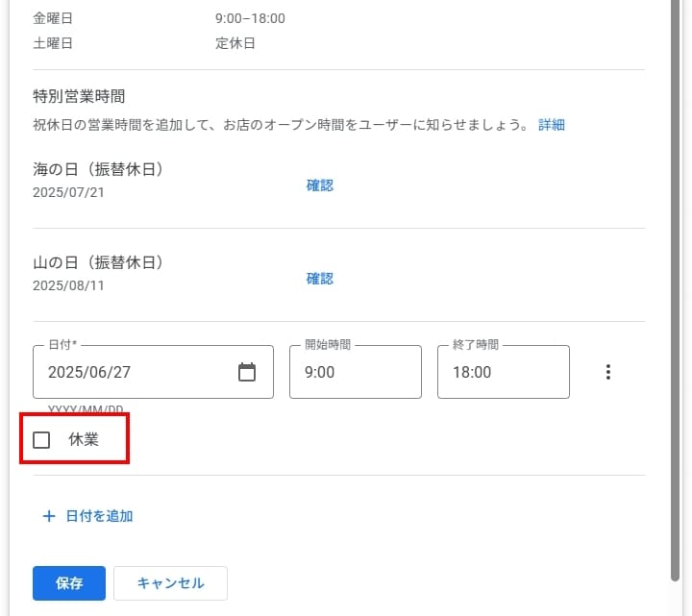
Task: Open the 詳細 link
Action: pyautogui.click(x=552, y=125)
